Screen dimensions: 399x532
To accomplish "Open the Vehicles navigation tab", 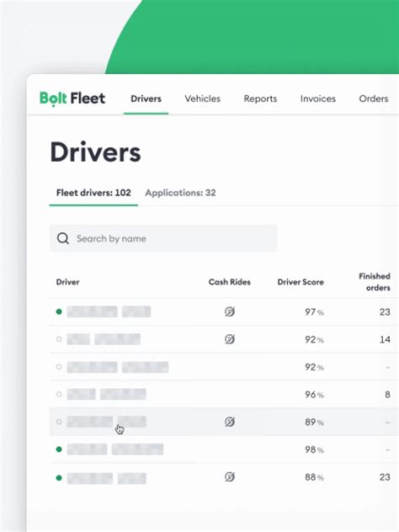I will point(203,98).
